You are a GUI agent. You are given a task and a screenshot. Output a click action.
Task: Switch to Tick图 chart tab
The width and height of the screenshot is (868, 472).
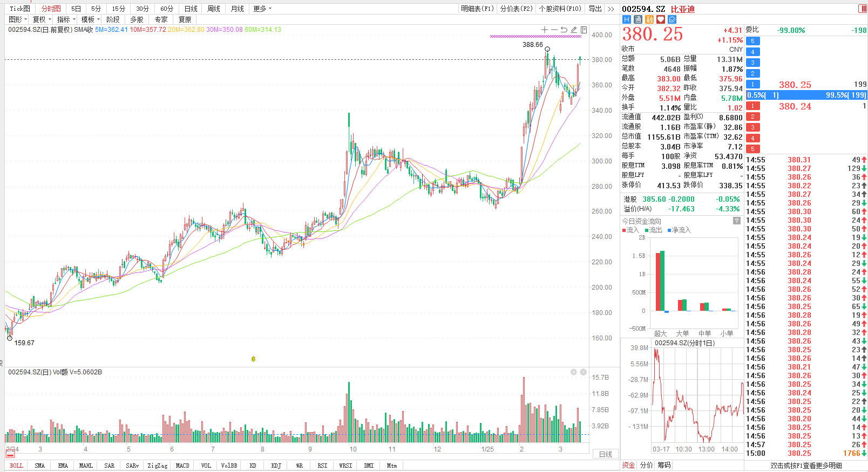coord(20,9)
